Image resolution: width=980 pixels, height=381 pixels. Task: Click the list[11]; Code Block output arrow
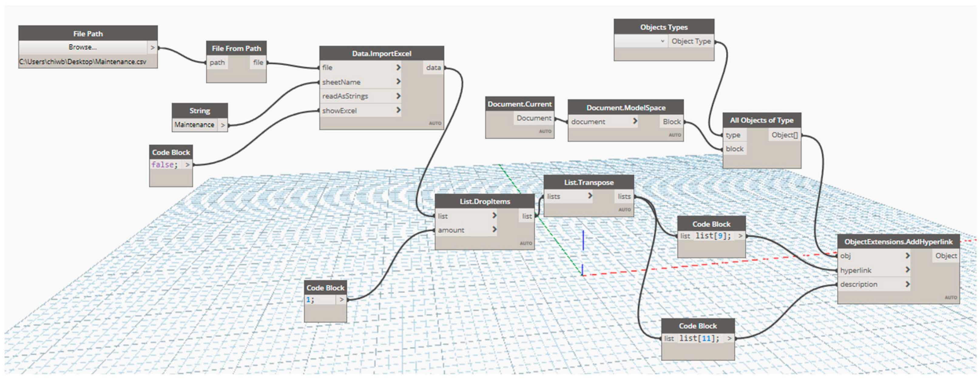click(729, 338)
